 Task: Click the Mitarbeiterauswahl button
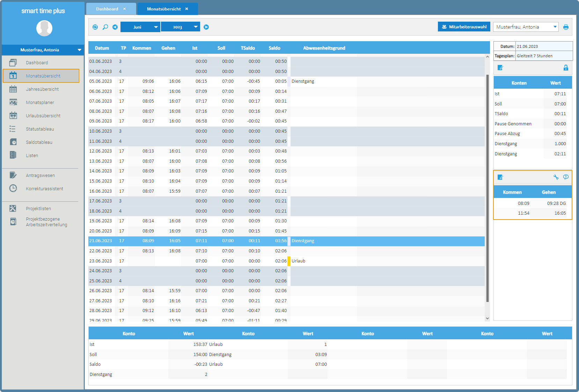click(464, 27)
